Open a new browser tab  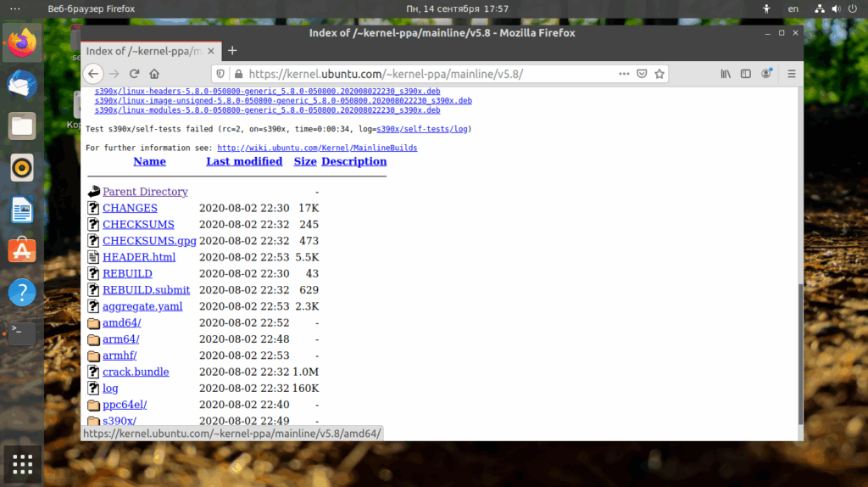[x=232, y=51]
